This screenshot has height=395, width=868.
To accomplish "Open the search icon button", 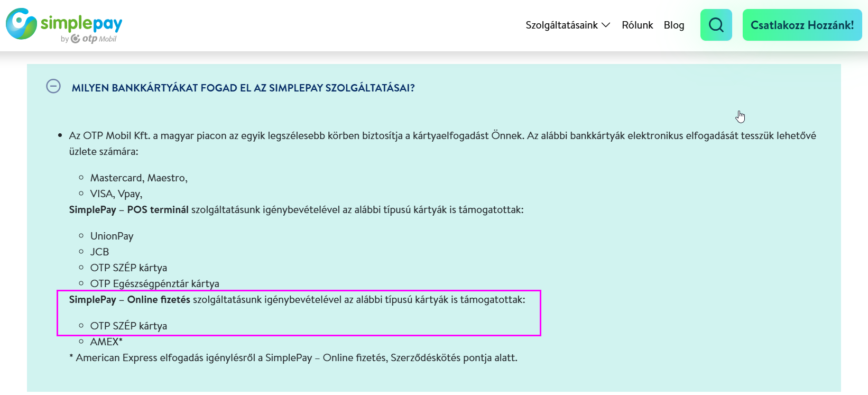I will [x=716, y=25].
